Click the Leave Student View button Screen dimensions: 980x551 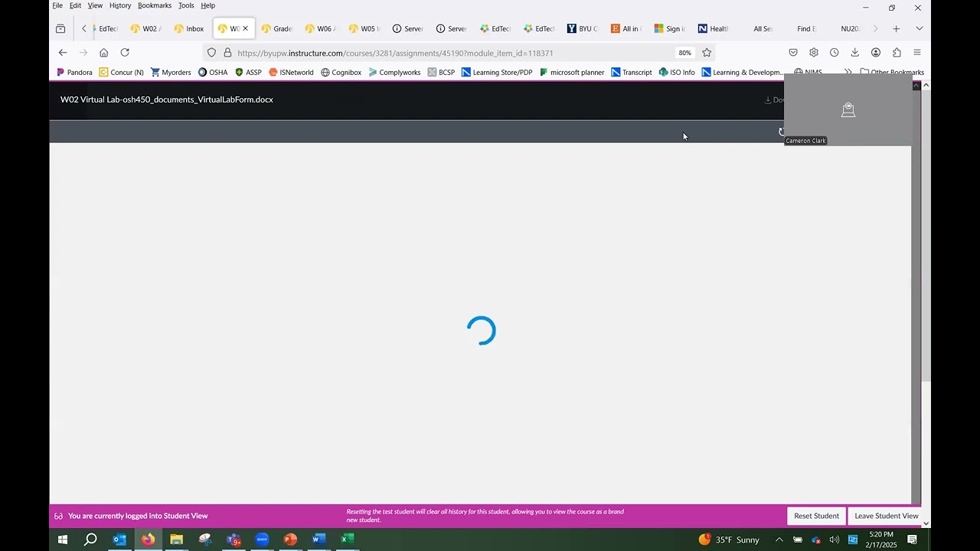887,516
